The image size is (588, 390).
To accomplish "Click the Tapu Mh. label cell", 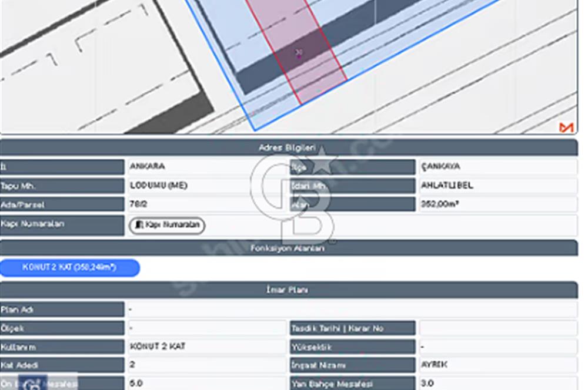I will click(62, 186).
